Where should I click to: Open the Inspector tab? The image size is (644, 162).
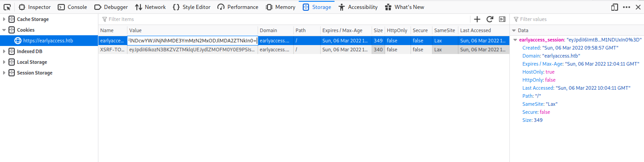35,7
